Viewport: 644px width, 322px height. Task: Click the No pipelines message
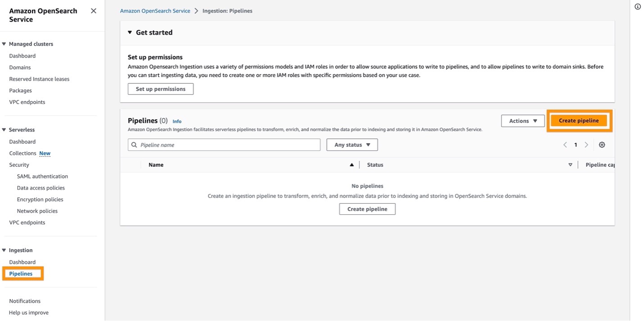367,186
